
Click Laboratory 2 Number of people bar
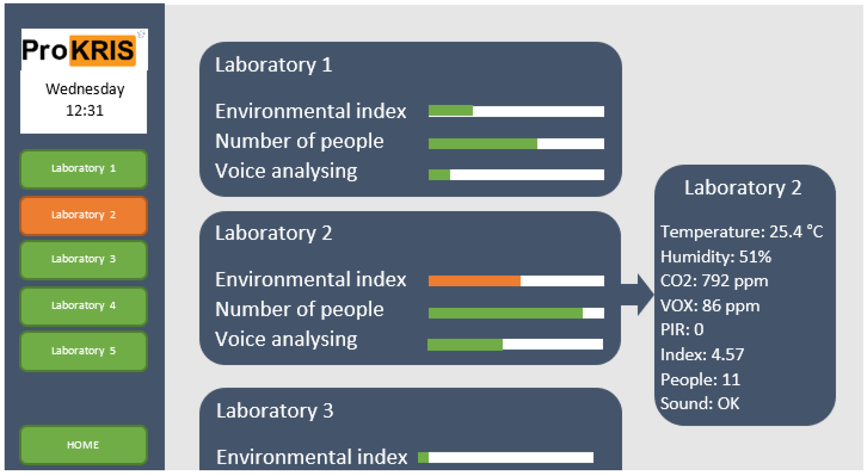click(516, 313)
